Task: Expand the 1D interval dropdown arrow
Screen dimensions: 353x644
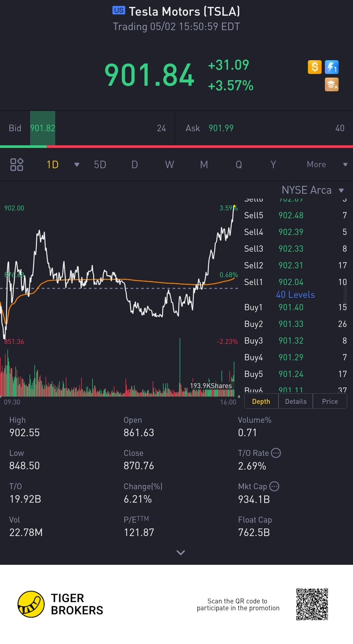Action: pyautogui.click(x=77, y=165)
